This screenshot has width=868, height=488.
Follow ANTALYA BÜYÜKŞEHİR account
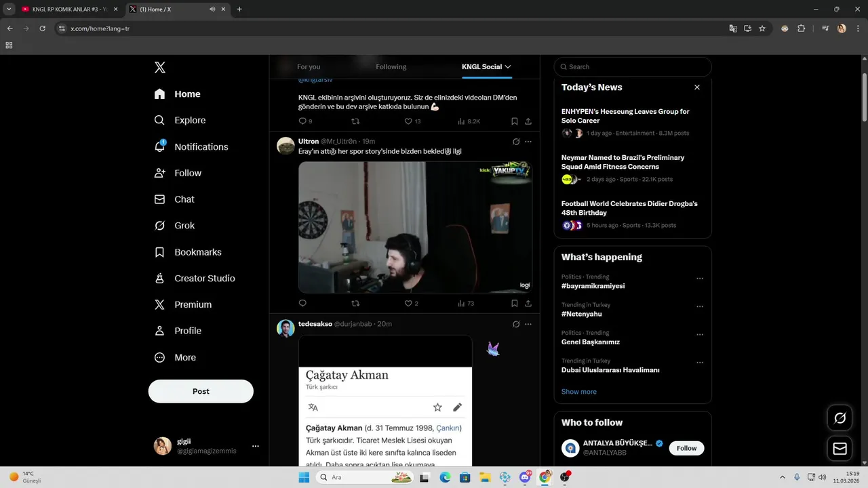(686, 448)
